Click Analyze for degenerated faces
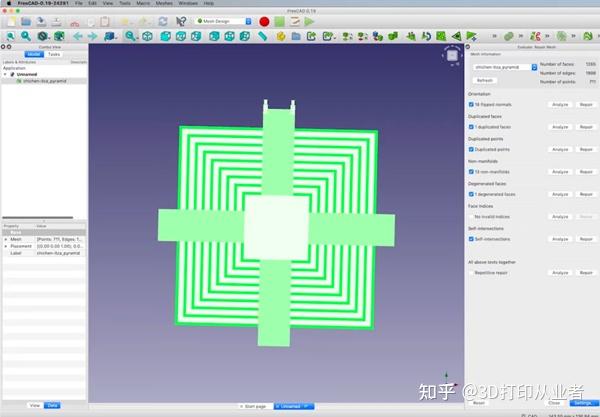This screenshot has width=600, height=417. (x=560, y=194)
